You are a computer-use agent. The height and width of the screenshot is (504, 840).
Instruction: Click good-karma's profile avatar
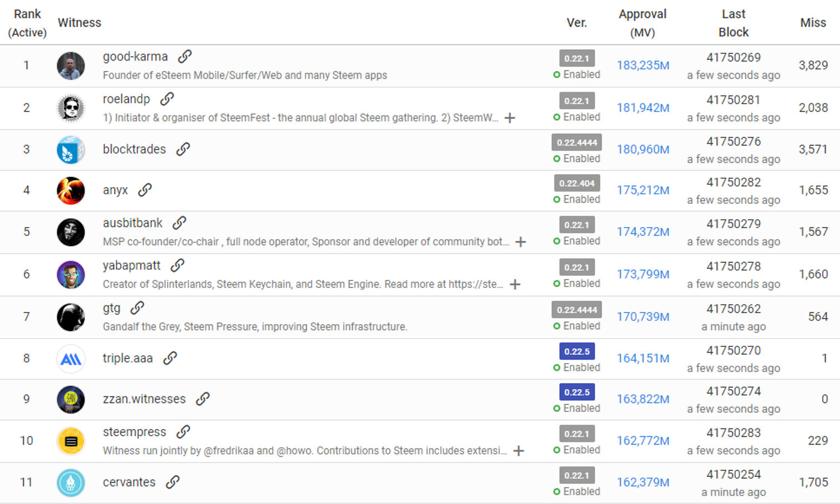(x=71, y=65)
